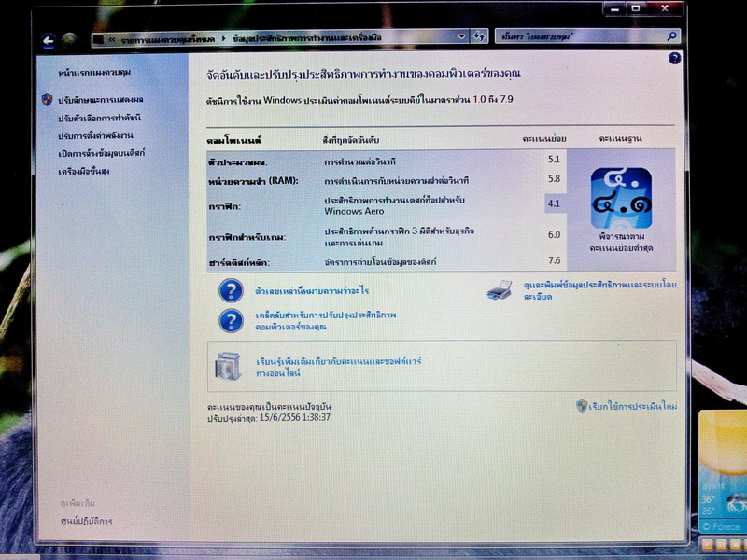Open ปรับลักษณะการแสดงผล visual effects link
747x560 pixels.
[x=101, y=100]
